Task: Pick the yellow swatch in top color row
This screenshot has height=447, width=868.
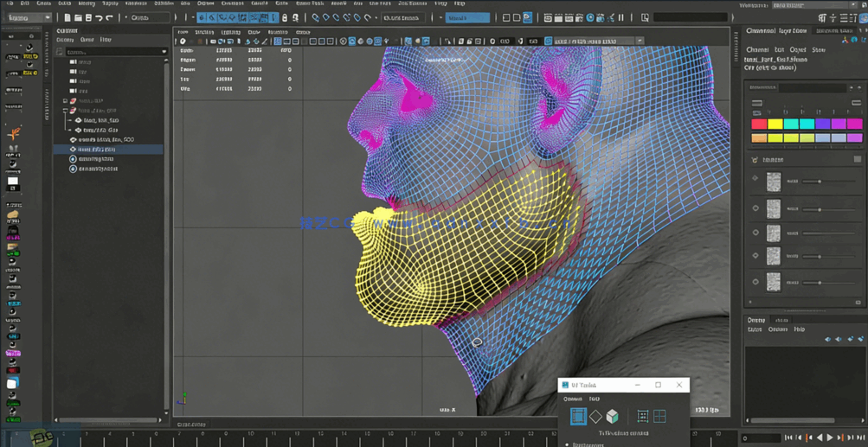Action: pos(775,125)
